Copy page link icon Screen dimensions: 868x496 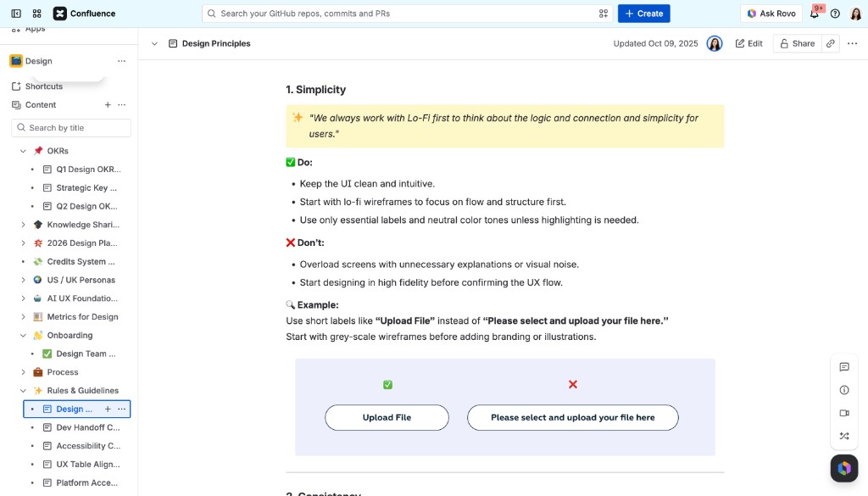(831, 43)
